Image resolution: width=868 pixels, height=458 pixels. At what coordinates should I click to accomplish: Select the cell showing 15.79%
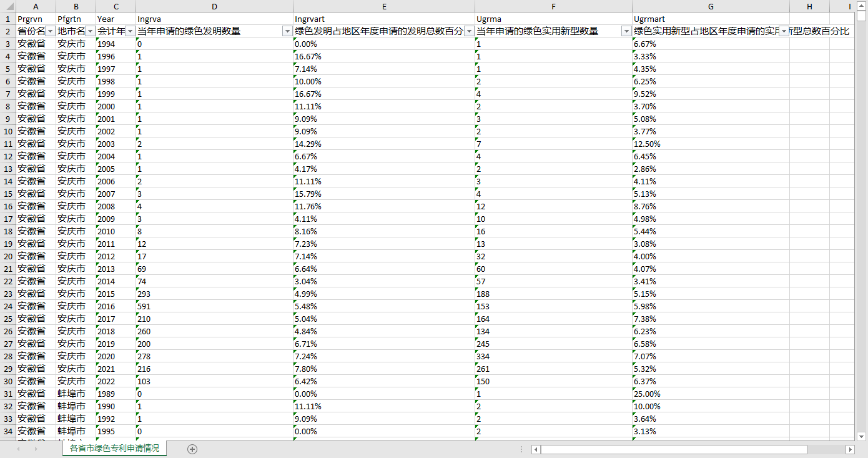(x=384, y=194)
